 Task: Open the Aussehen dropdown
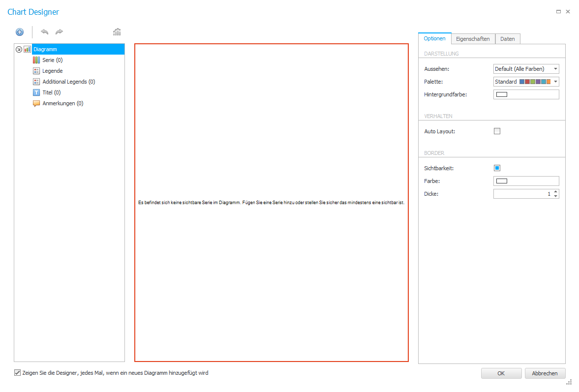(526, 69)
